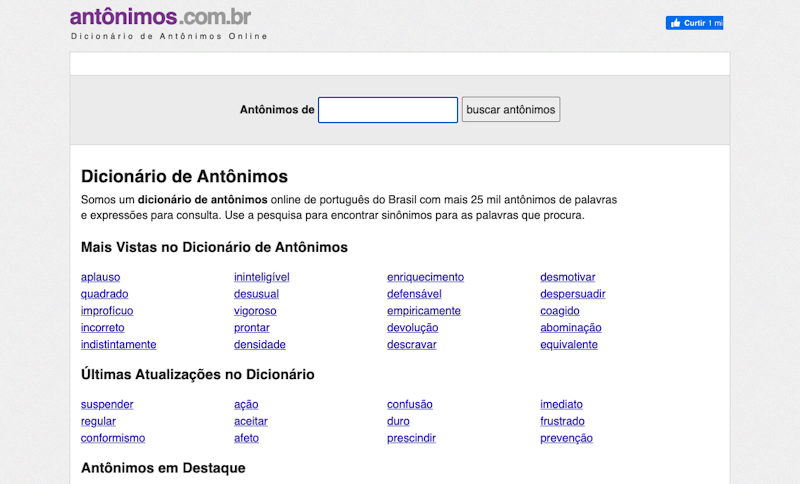Focus the Antônimos de search field
This screenshot has height=484, width=800.
pos(388,110)
